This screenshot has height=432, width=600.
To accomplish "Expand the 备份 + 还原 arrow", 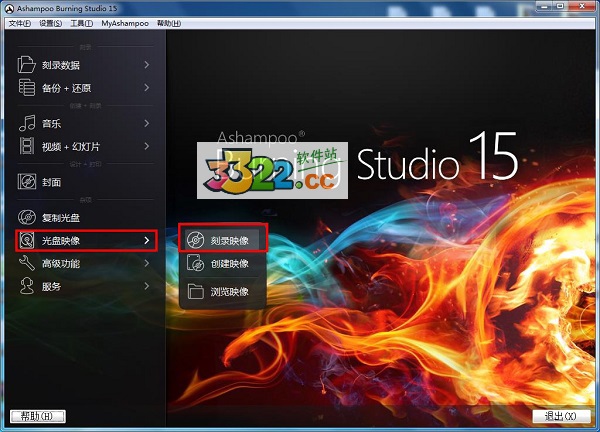I will [x=147, y=88].
